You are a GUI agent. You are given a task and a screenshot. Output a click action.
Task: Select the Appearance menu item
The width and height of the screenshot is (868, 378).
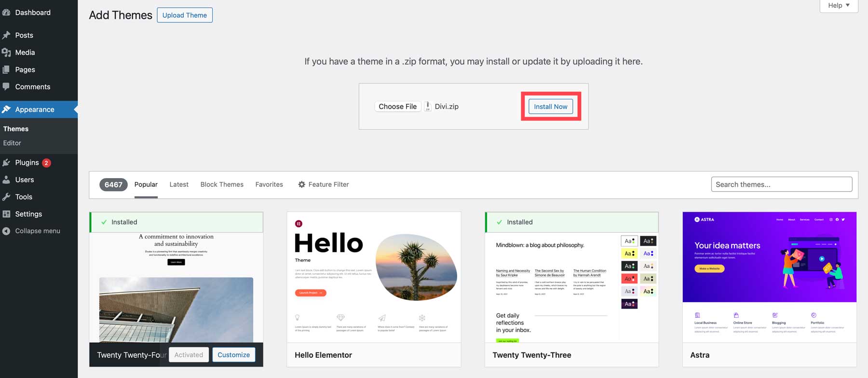click(39, 110)
